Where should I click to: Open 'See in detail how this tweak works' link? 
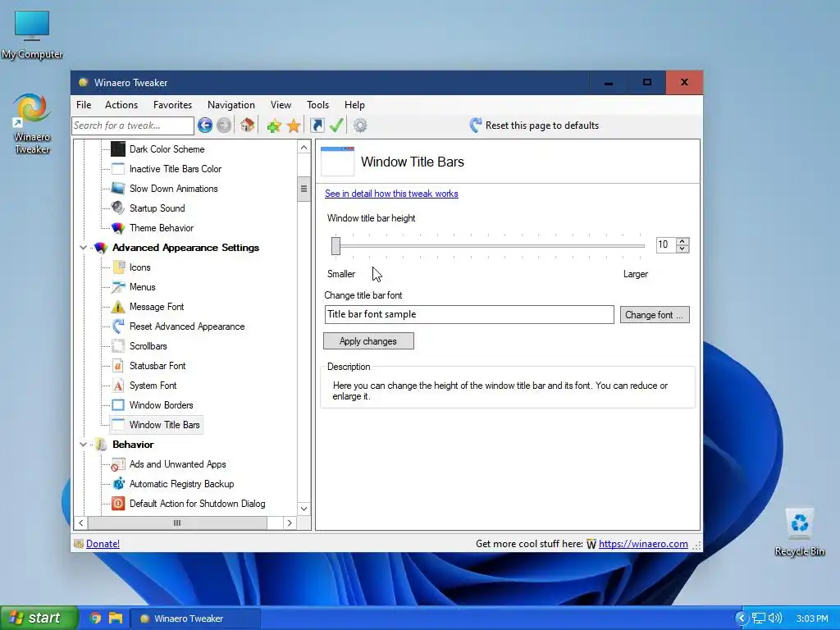(391, 194)
